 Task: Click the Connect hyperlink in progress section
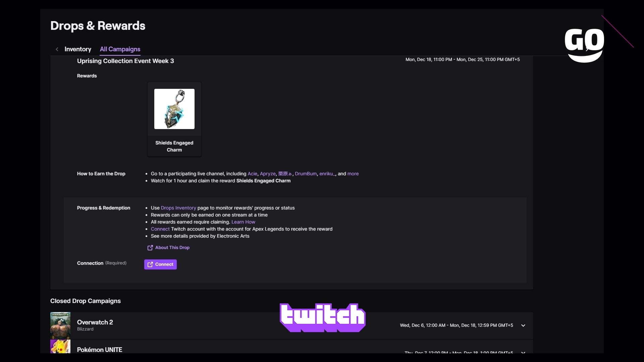(161, 229)
